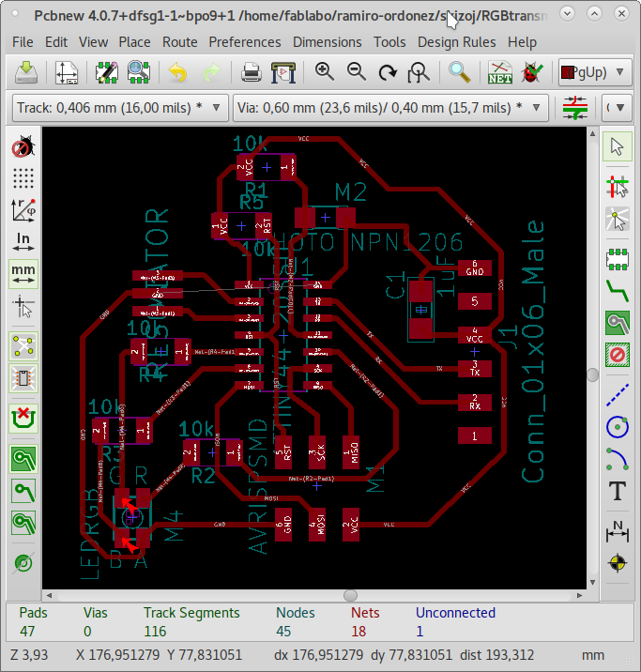This screenshot has width=641, height=672.
Task: Open the View menu
Action: tap(93, 42)
